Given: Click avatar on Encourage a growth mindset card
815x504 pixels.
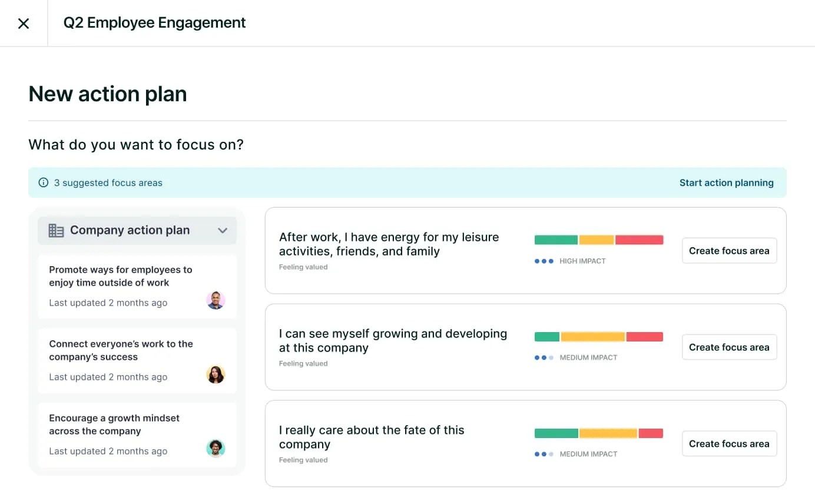Looking at the screenshot, I should tap(216, 449).
